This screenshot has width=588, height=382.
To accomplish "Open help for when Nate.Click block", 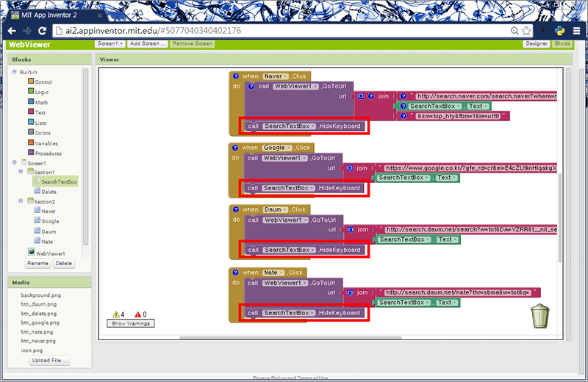I will (235, 273).
